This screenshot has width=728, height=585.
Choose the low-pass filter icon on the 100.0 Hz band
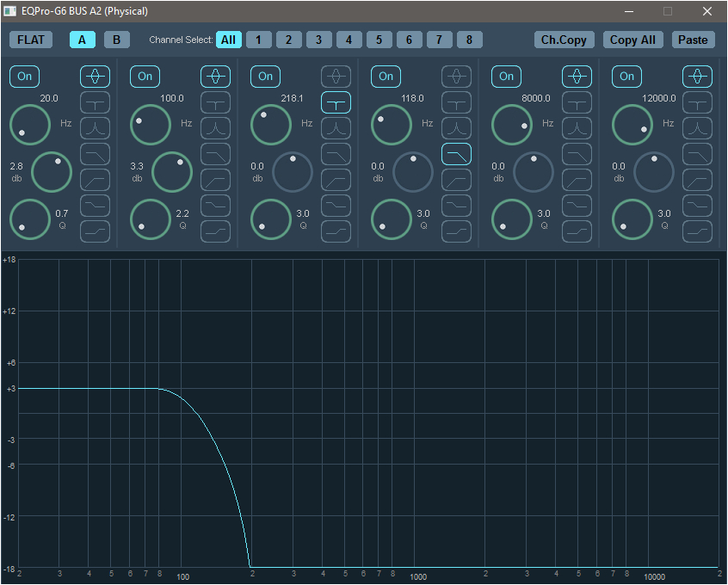coord(215,154)
